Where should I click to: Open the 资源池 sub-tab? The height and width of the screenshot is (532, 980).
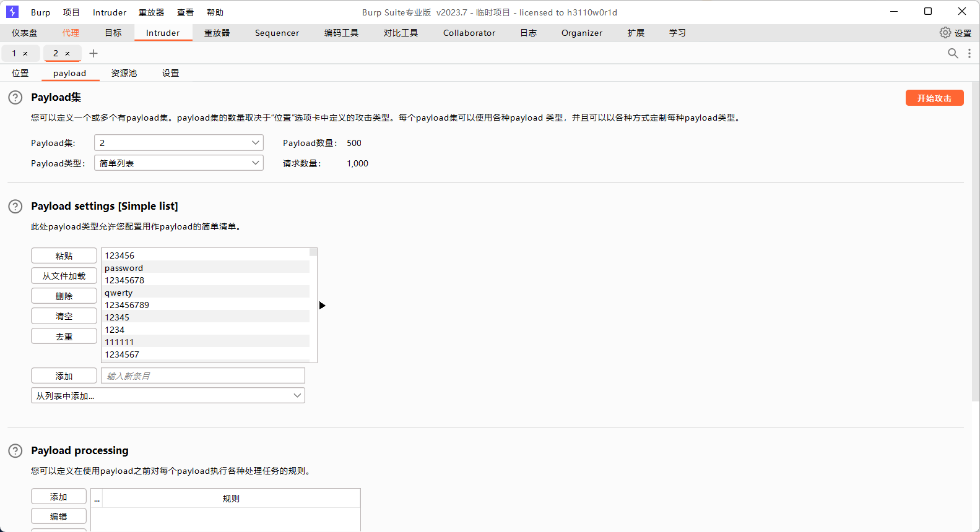click(x=124, y=73)
